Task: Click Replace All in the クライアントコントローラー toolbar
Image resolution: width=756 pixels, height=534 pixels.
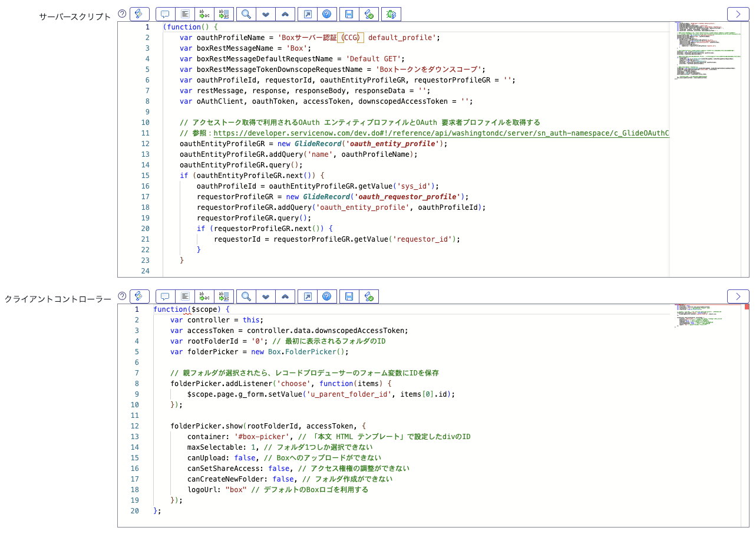Action: click(x=224, y=296)
